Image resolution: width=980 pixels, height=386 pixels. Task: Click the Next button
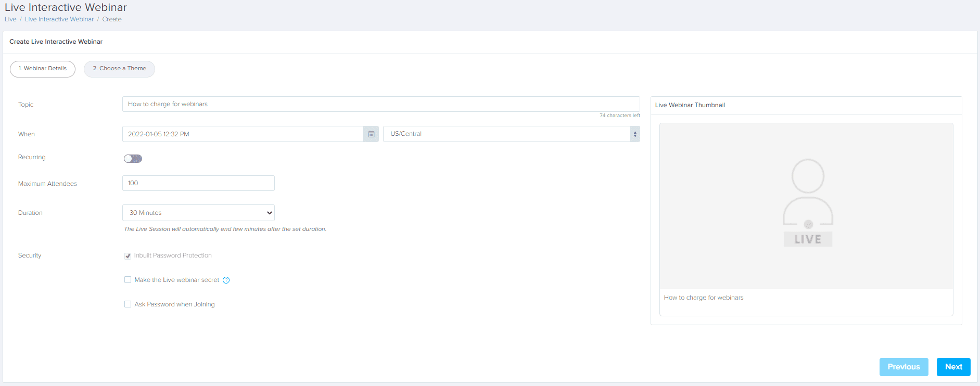[x=953, y=367]
